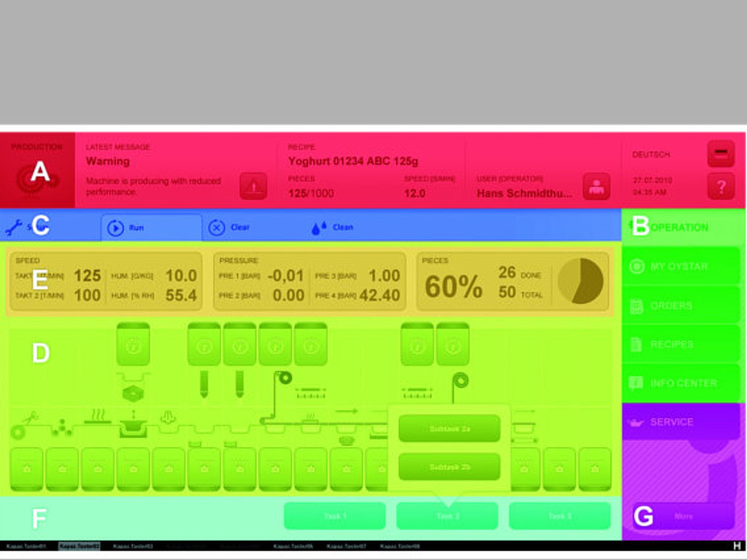This screenshot has height=560, width=747.
Task: Open MY OYSTAR in sidebar
Action: coord(681,266)
